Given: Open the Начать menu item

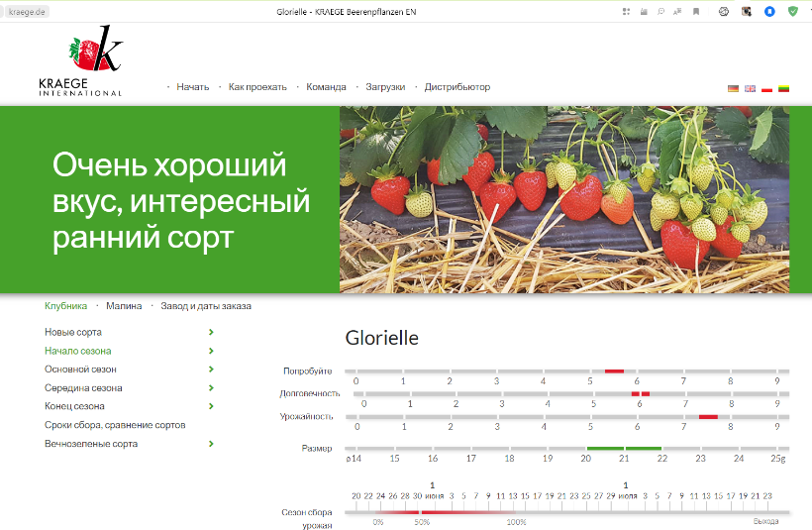Looking at the screenshot, I should (x=192, y=87).
